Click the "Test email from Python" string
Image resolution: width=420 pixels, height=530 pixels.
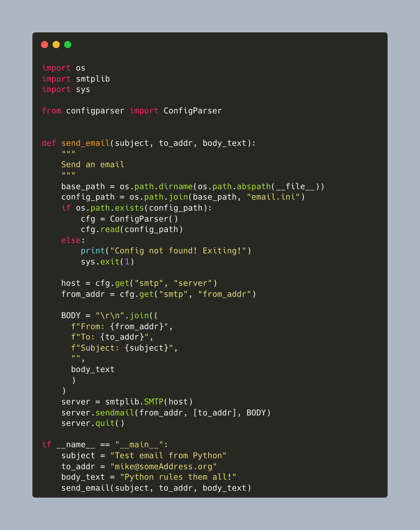tap(168, 456)
